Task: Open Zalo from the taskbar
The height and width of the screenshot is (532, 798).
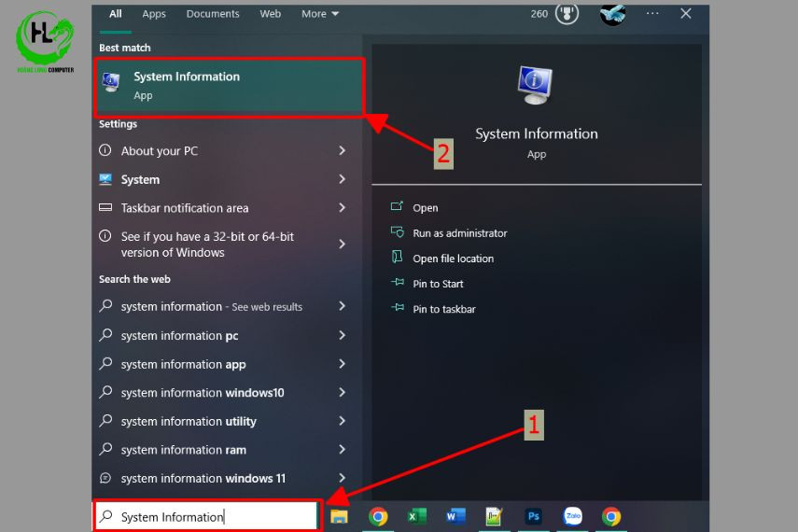Action: point(572,516)
